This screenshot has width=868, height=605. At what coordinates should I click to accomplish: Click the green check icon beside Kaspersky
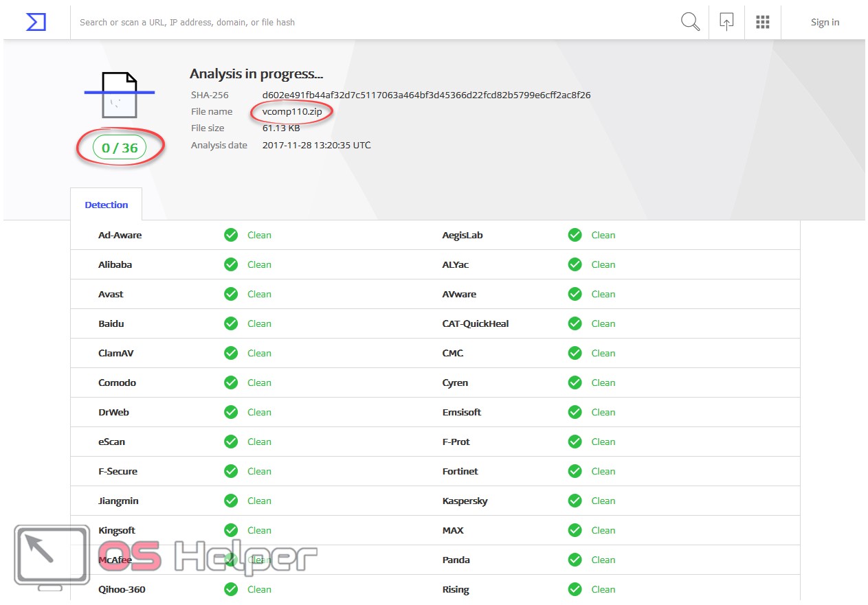coord(575,501)
